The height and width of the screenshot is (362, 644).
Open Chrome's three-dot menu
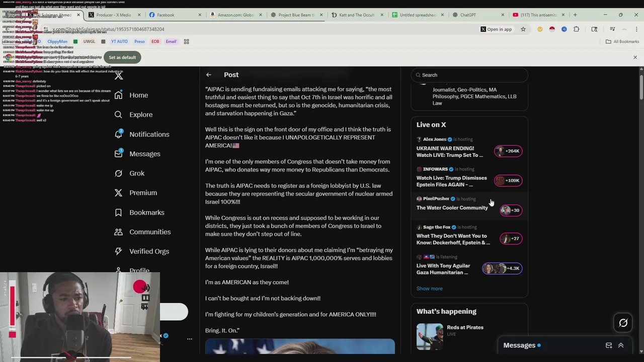click(x=636, y=29)
